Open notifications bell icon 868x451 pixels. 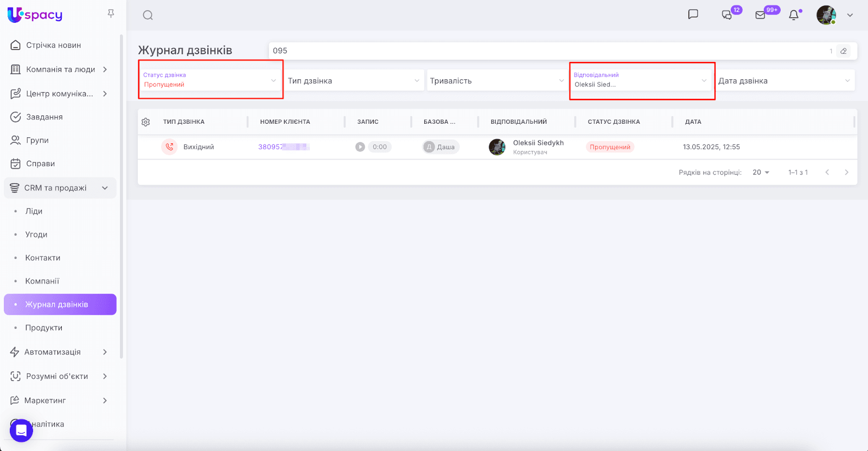click(x=794, y=15)
